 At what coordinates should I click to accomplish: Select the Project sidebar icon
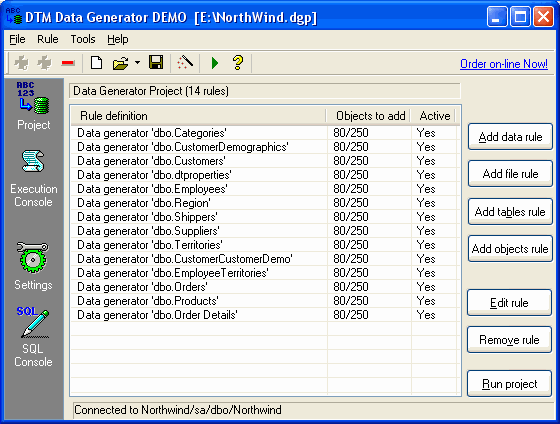34,106
